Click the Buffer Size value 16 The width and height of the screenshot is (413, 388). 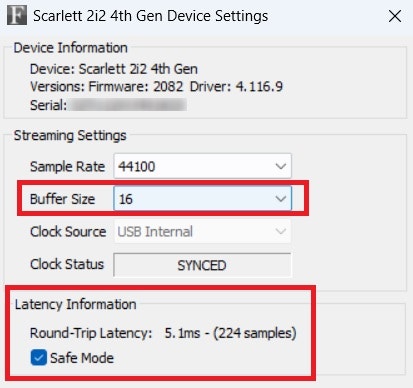126,199
